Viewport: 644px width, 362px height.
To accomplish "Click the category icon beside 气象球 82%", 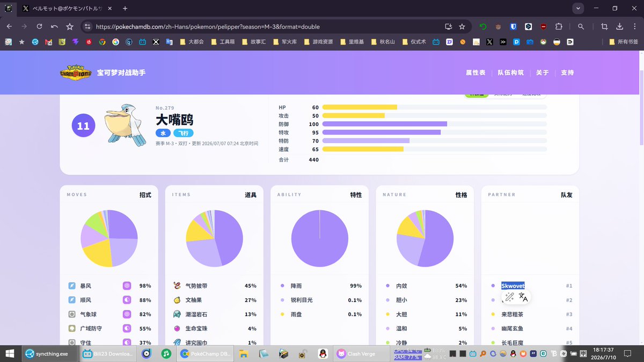I will coord(127,314).
